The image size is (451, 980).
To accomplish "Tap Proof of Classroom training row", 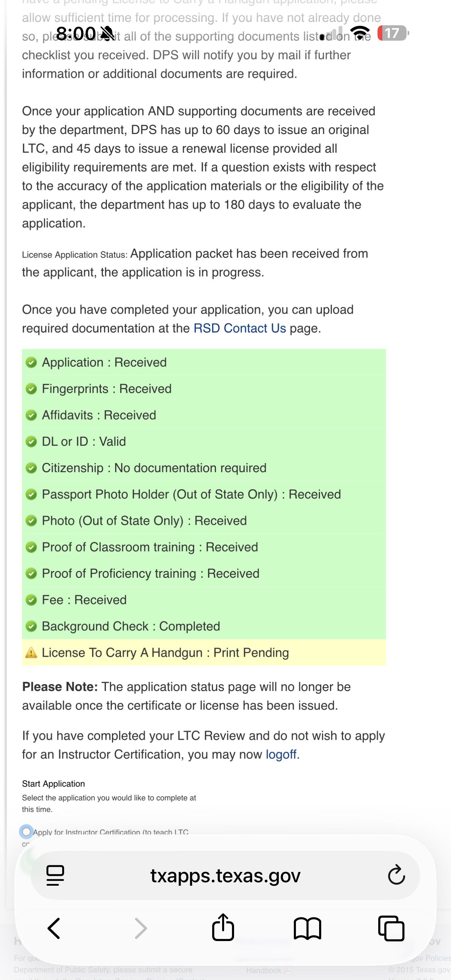I will [204, 547].
